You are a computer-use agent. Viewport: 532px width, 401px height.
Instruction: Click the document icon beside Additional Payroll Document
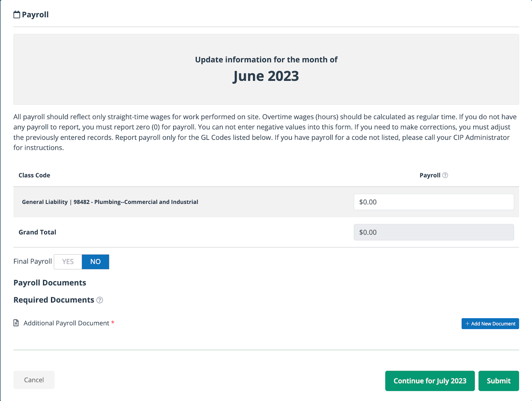coord(16,323)
